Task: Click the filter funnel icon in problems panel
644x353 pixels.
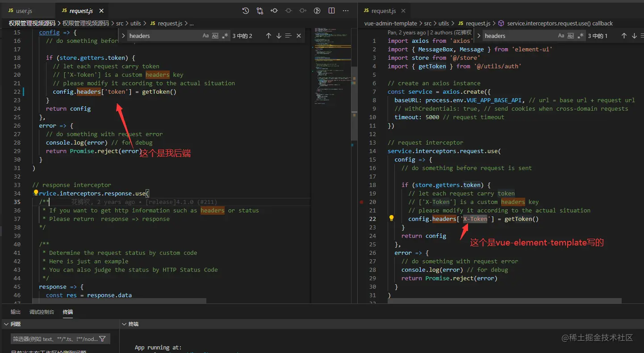Action: click(x=102, y=339)
